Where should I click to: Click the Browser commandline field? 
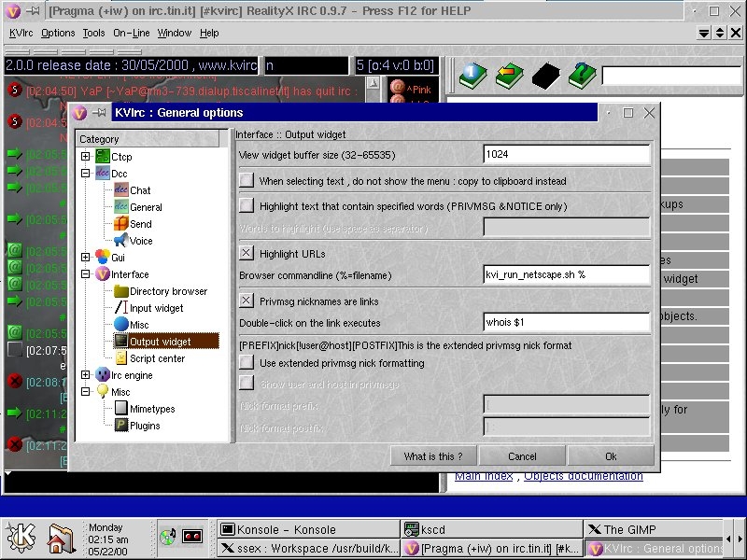[567, 274]
